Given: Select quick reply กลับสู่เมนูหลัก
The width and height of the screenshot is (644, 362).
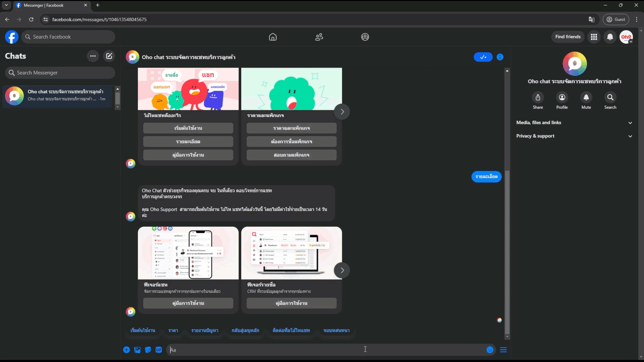Looking at the screenshot, I should point(246,330).
